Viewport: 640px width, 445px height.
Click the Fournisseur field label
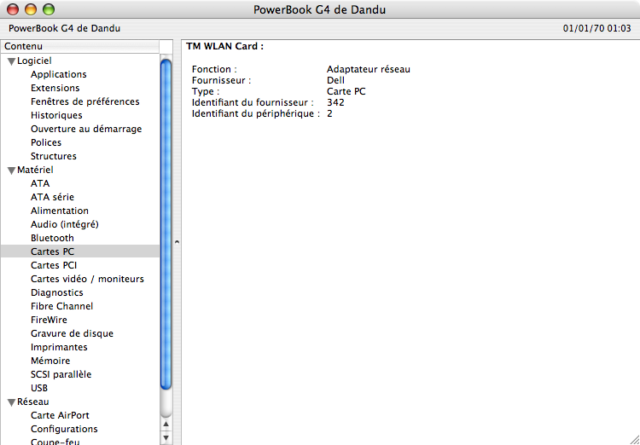coord(222,80)
